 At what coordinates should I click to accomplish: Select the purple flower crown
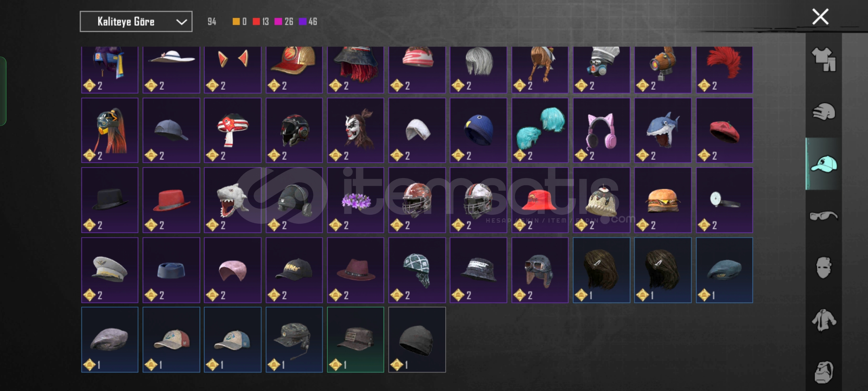[356, 200]
